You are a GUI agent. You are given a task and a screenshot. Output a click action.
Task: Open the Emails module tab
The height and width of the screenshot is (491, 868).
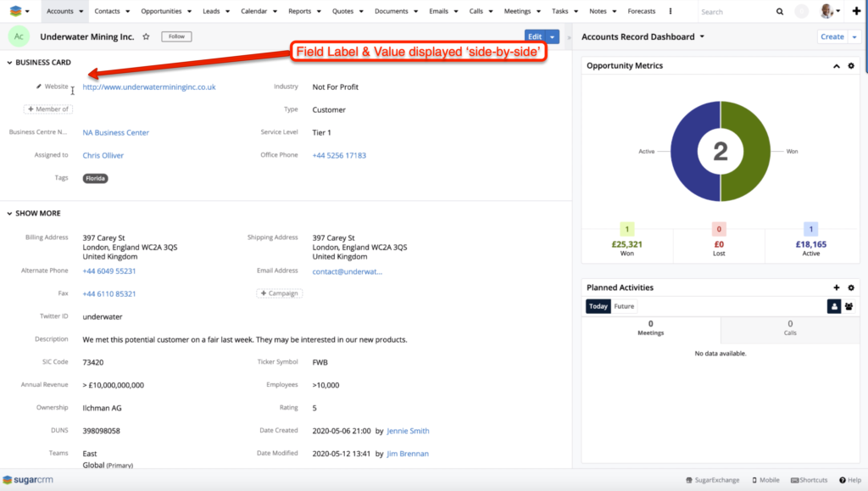pyautogui.click(x=439, y=11)
